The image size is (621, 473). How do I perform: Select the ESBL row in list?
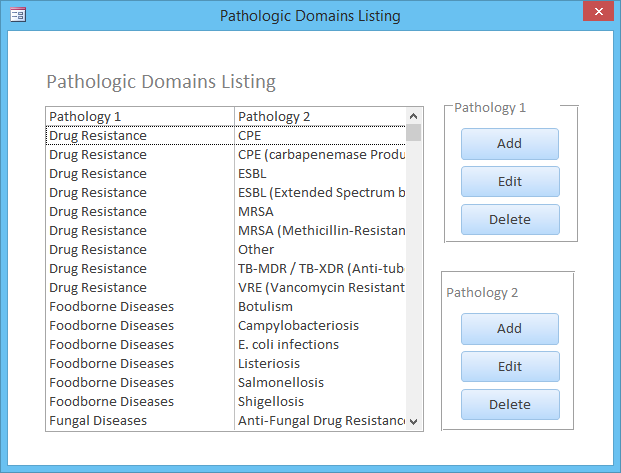(226, 174)
